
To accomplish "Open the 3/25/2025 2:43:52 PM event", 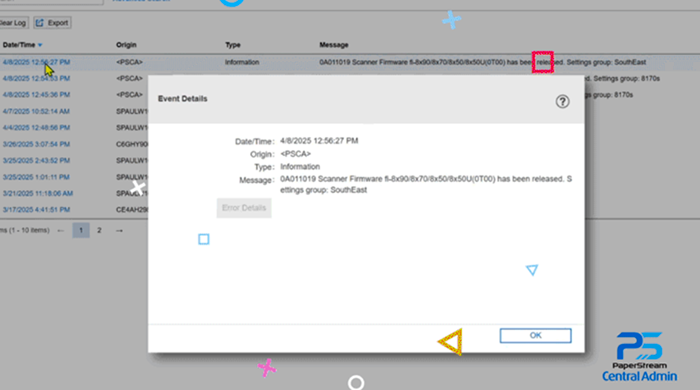I will click(x=36, y=160).
